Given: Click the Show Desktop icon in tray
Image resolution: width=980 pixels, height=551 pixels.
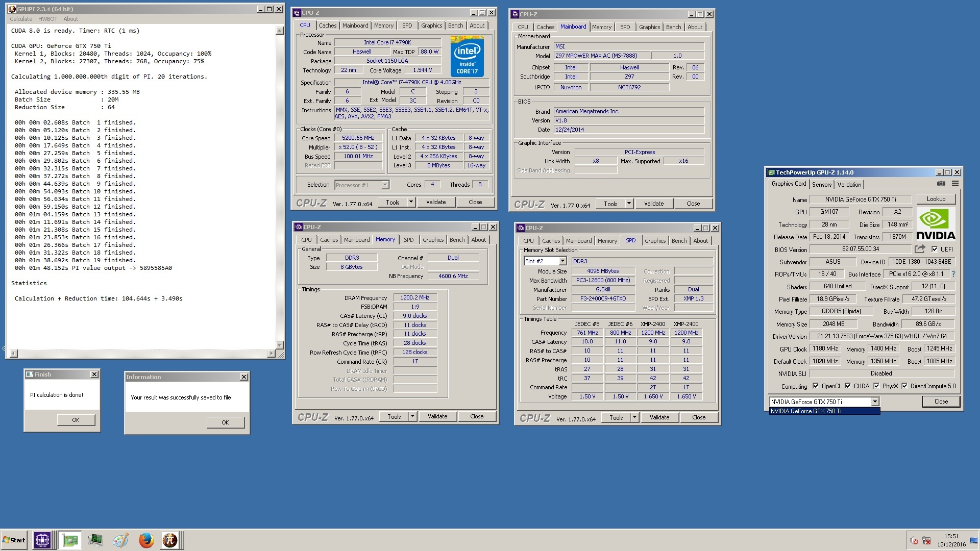Looking at the screenshot, I should coord(974,540).
